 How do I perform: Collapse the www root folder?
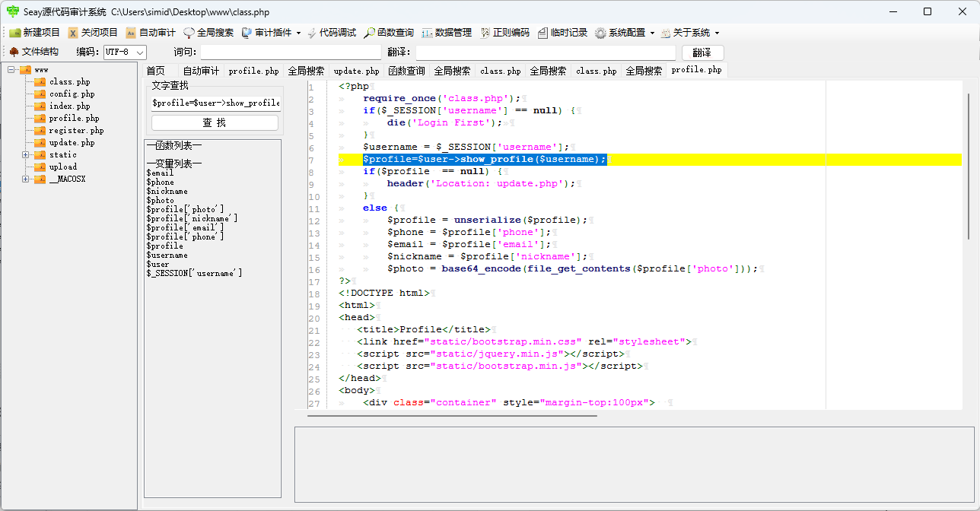point(11,70)
